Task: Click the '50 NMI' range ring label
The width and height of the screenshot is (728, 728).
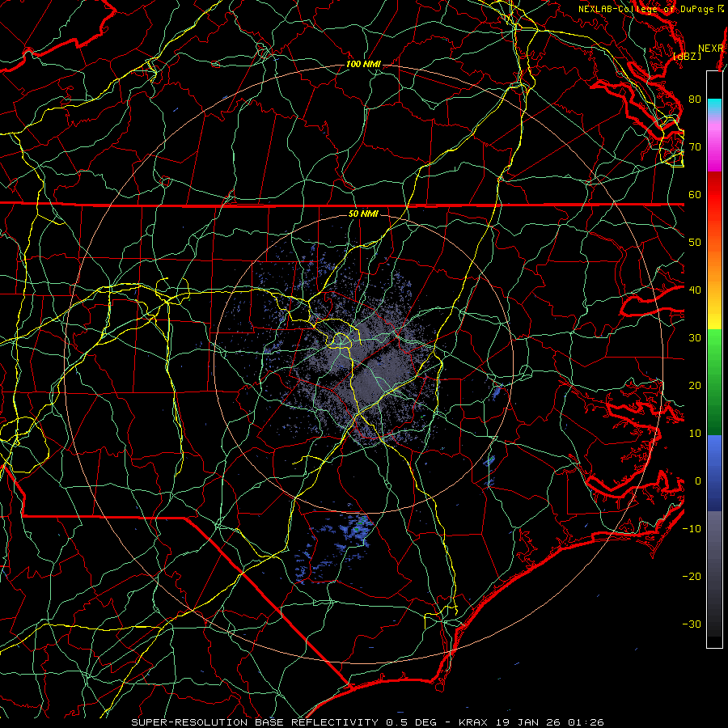Action: pyautogui.click(x=363, y=214)
